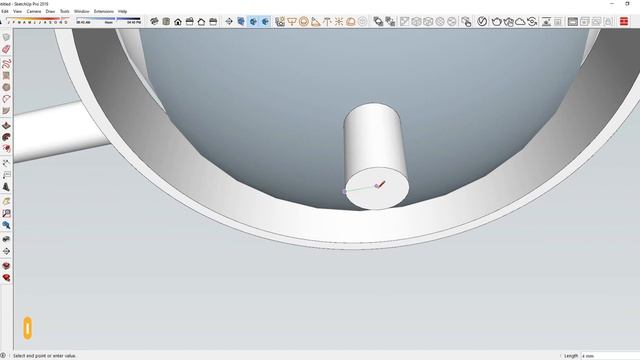This screenshot has width=640, height=360.
Task: Click the cylinder's circular end face
Action: coord(377,189)
